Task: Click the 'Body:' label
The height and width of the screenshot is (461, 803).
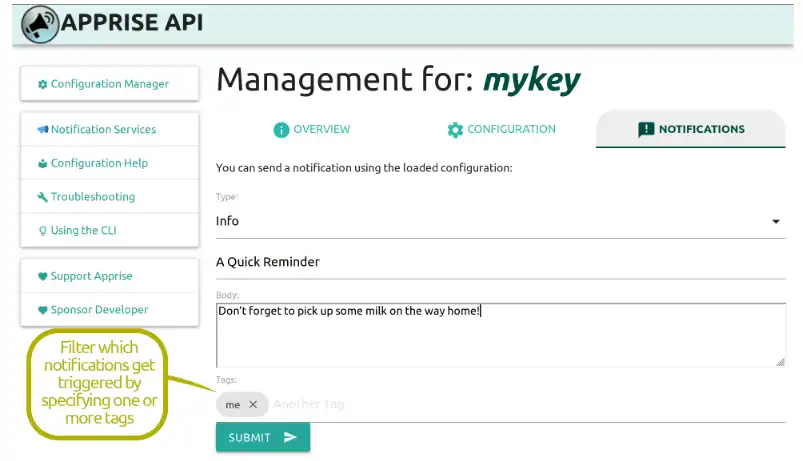Action: pos(227,296)
